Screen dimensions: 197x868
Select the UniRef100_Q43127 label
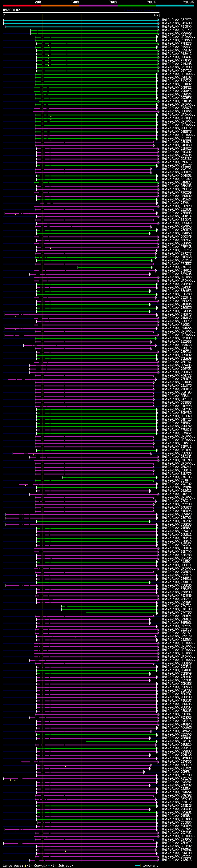point(177,165)
